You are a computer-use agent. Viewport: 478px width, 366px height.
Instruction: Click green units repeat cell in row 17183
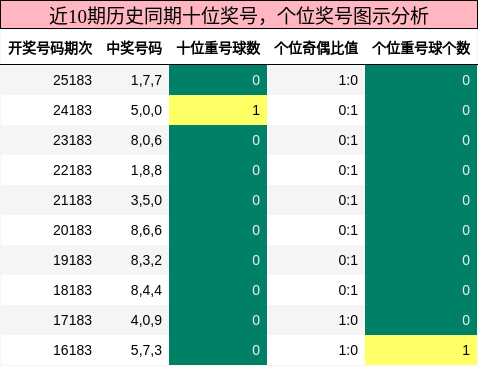[x=421, y=320]
